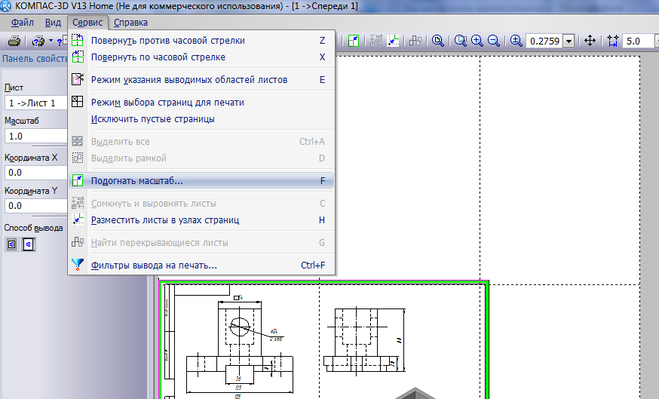Open the Лист 1 sheet selector

coord(36,103)
